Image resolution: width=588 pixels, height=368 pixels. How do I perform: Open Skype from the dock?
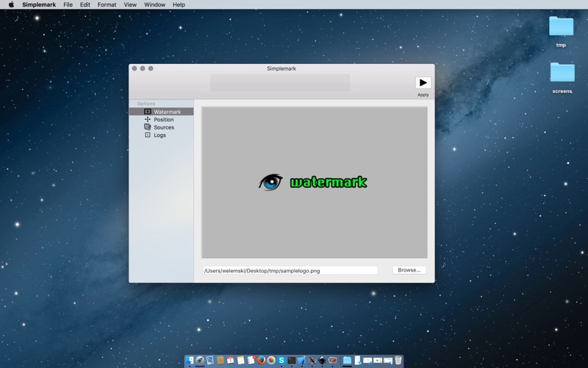(x=282, y=361)
